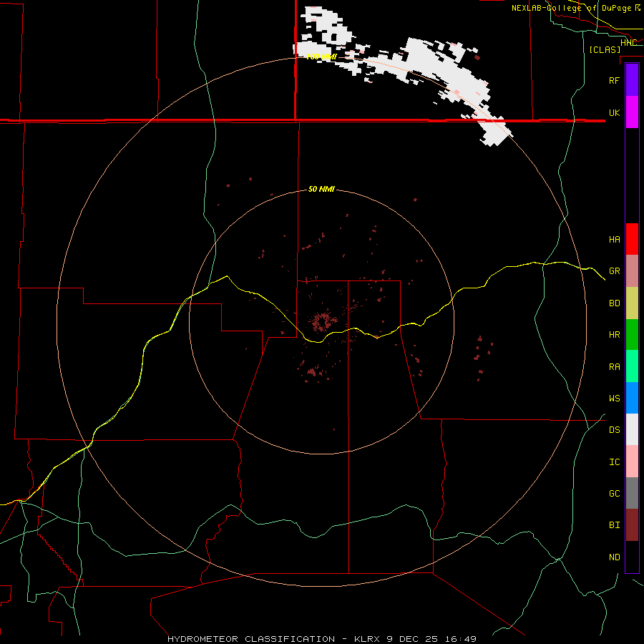Click the biological echo cluster near radar center

[323, 321]
